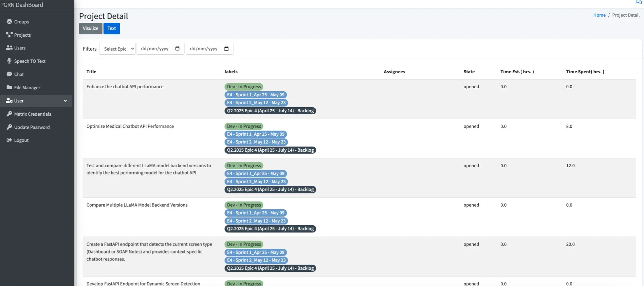Viewport: 644px width, 286px height.
Task: Open the chat icon in top-right corner
Action: point(639,2)
